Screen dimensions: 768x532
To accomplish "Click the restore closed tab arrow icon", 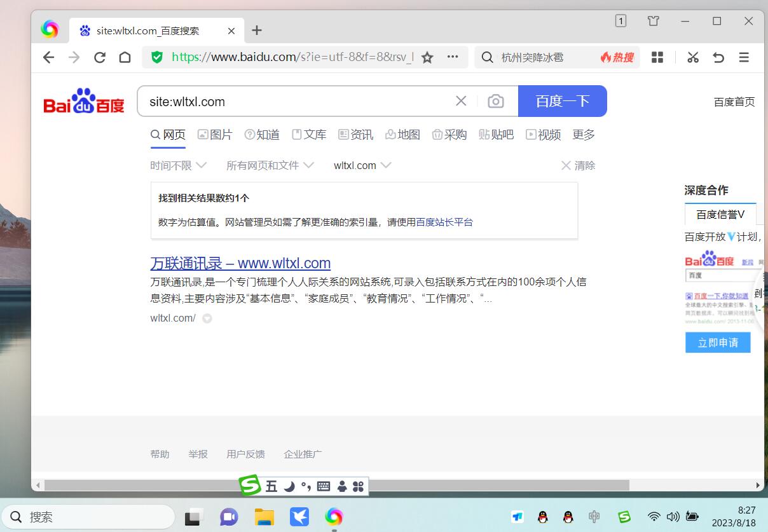I will click(x=718, y=57).
